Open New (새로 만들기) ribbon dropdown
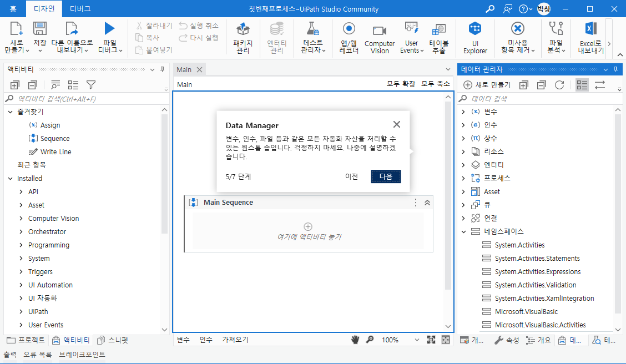626x364 pixels. (16, 46)
